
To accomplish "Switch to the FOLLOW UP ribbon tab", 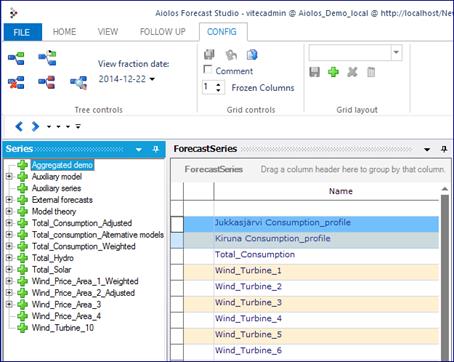I will [163, 32].
